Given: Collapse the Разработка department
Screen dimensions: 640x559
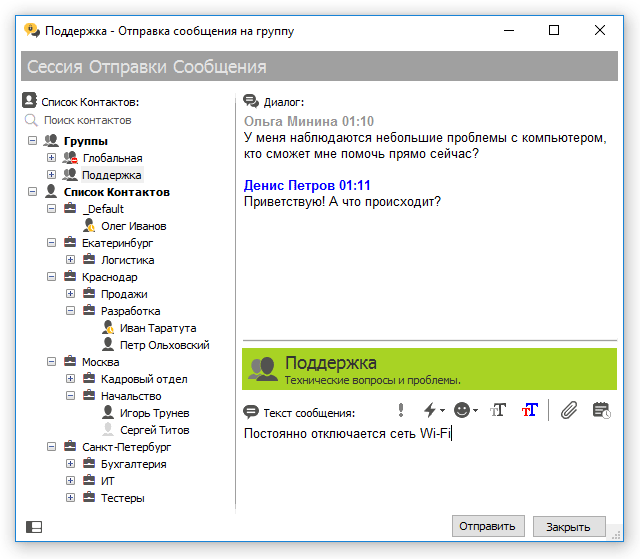Looking at the screenshot, I should tap(71, 311).
